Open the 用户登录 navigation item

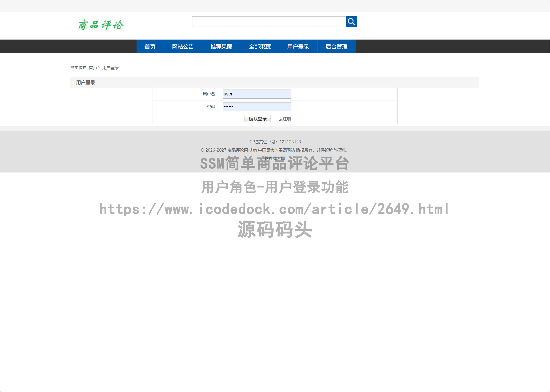[x=298, y=46]
